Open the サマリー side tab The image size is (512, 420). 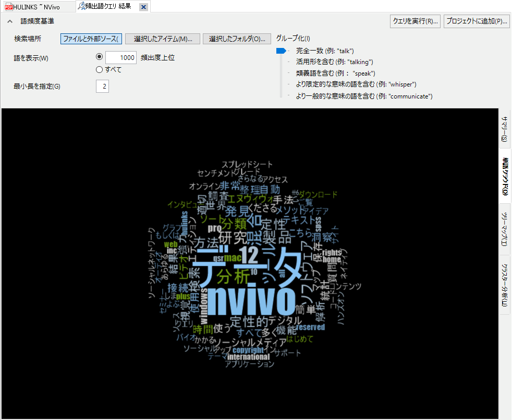tap(504, 128)
